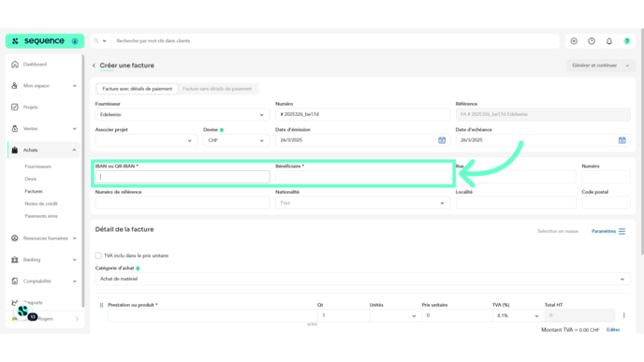Viewport: 644px width, 362px height.
Task: Check TVA inclu dans le prix unitaire
Action: (x=98, y=255)
